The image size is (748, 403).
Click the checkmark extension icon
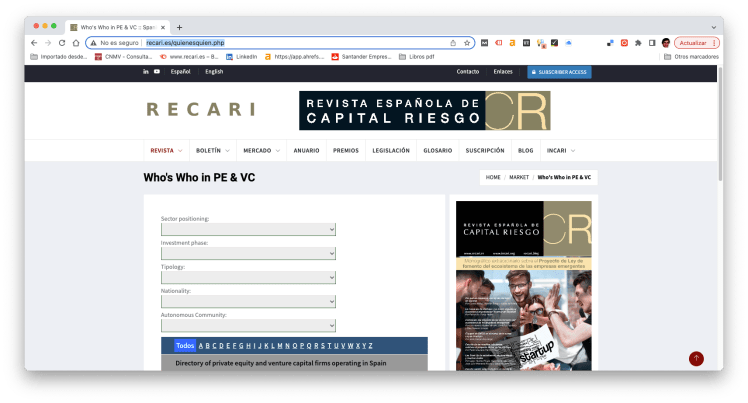(x=554, y=43)
